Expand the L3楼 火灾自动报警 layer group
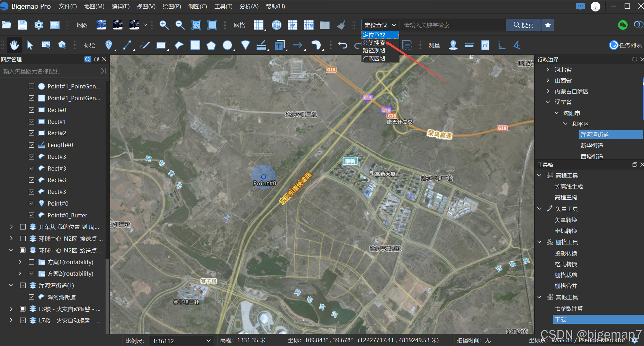Viewport: 644px width, 346px height. click(11, 309)
